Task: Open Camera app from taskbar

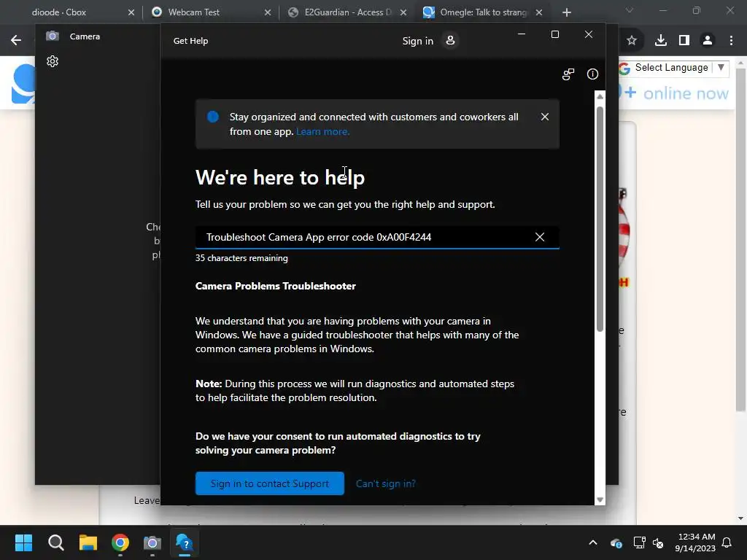Action: pos(152,542)
